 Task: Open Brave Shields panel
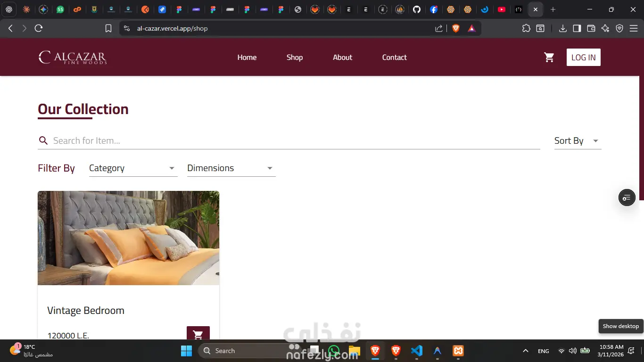tap(456, 28)
